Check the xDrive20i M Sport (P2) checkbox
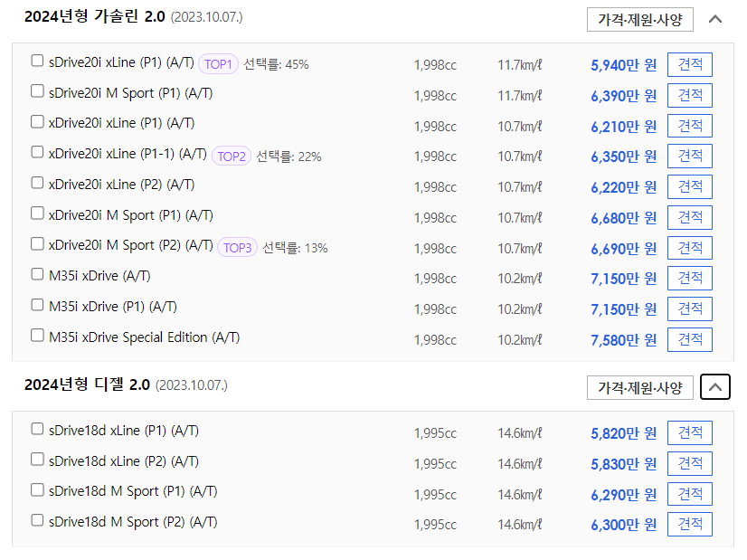Viewport: 747px width, 560px height. click(37, 244)
